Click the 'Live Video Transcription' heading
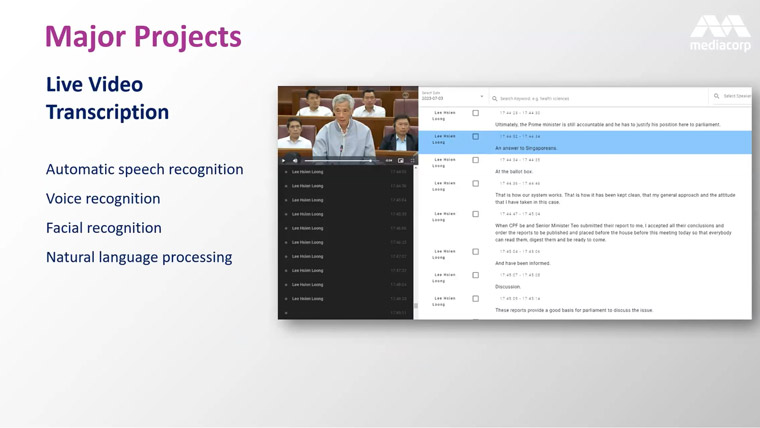760x428 pixels. pos(108,98)
